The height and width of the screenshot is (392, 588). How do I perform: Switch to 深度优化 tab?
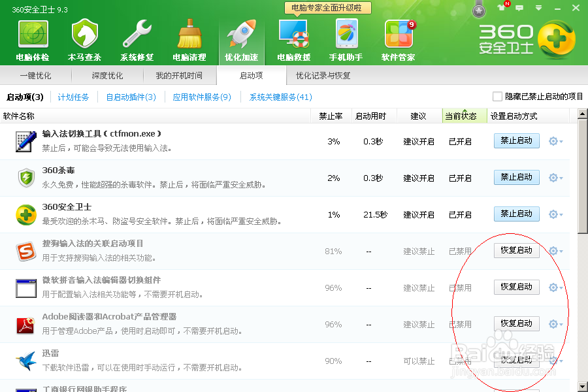107,75
